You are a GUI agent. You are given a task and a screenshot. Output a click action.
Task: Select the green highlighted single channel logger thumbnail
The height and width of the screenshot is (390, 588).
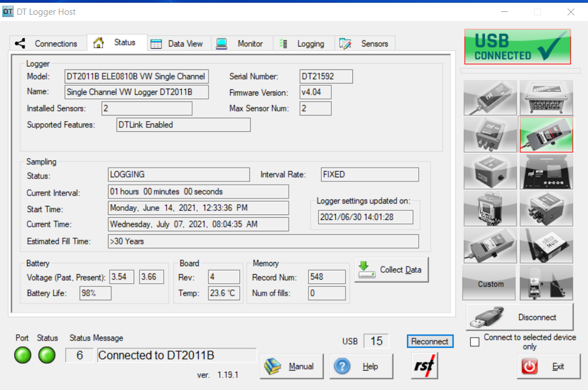[547, 134]
